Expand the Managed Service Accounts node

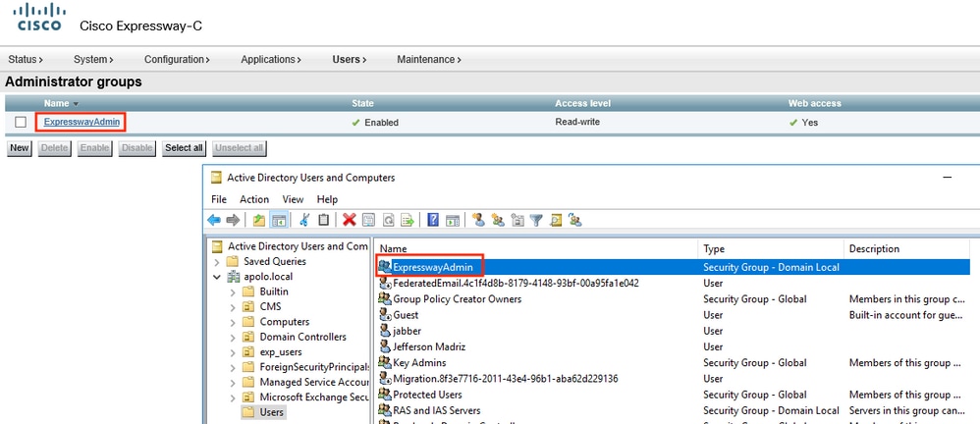[x=233, y=382]
